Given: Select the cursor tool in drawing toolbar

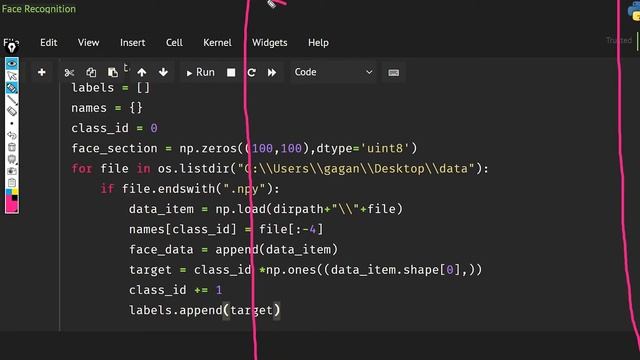Looking at the screenshot, I should (12, 76).
